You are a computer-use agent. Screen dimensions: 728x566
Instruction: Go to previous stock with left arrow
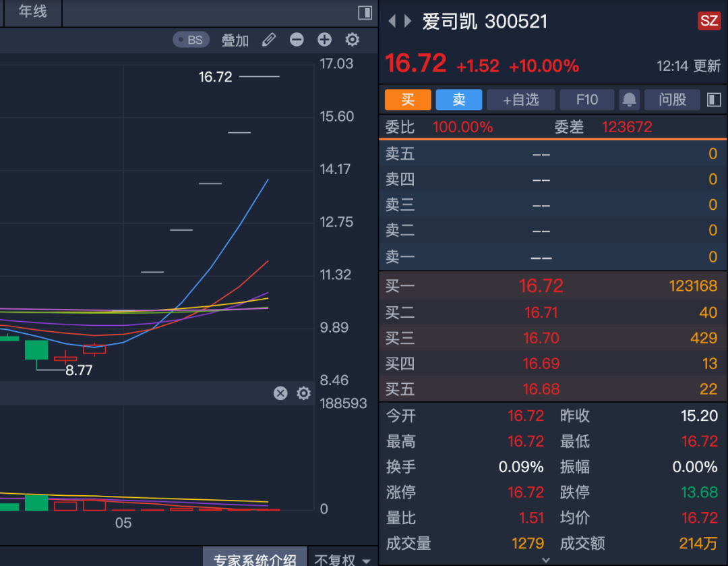click(x=392, y=21)
